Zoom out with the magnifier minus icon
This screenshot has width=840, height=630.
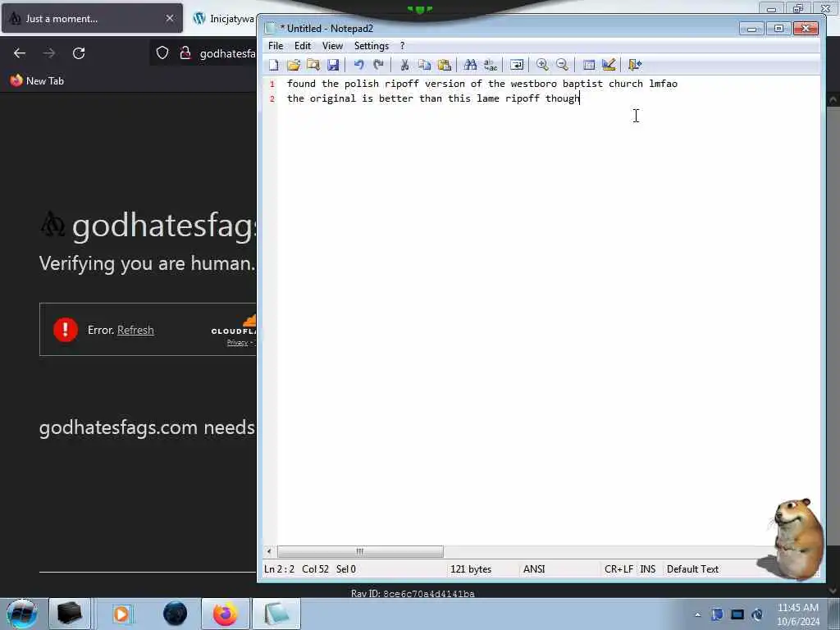click(x=562, y=65)
